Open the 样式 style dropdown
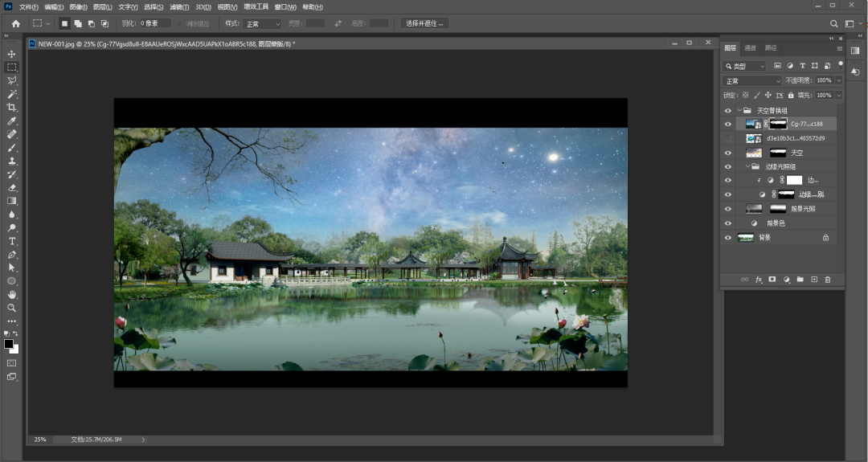This screenshot has height=462, width=868. pyautogui.click(x=262, y=24)
